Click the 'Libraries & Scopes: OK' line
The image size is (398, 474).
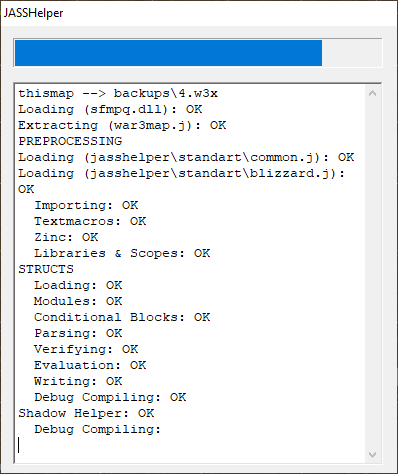click(122, 253)
